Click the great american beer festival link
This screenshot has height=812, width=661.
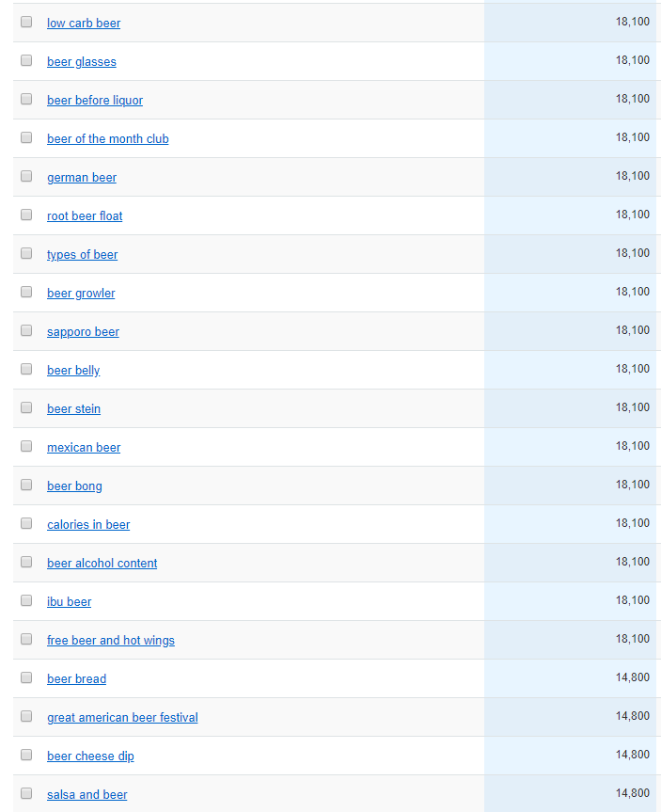click(122, 717)
